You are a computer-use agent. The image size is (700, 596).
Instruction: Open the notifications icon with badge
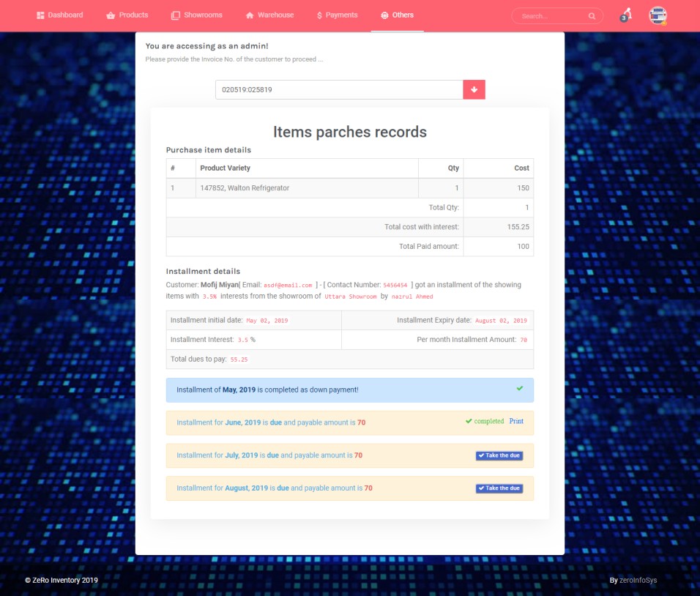pos(626,15)
